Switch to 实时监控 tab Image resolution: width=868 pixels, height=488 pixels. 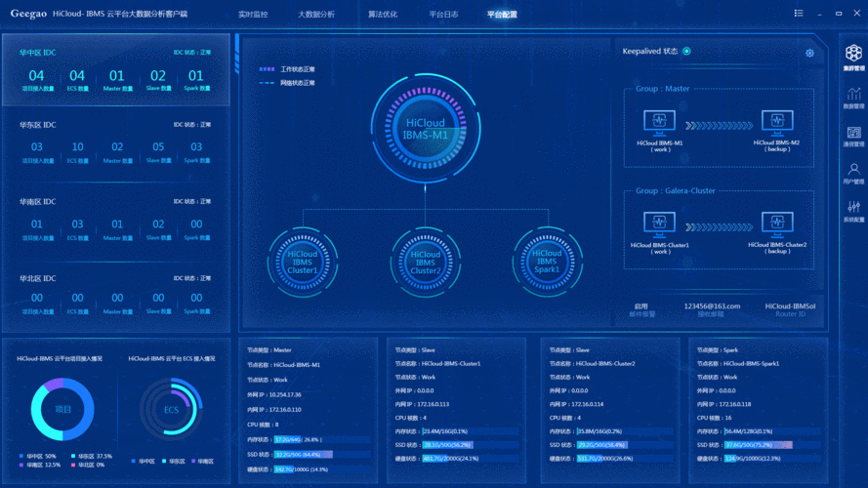253,15
